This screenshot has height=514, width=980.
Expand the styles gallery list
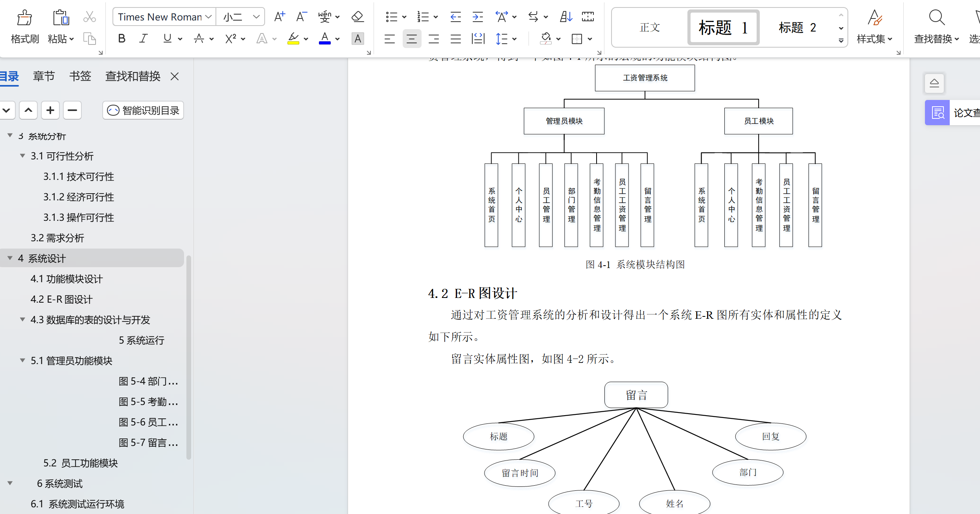point(841,40)
